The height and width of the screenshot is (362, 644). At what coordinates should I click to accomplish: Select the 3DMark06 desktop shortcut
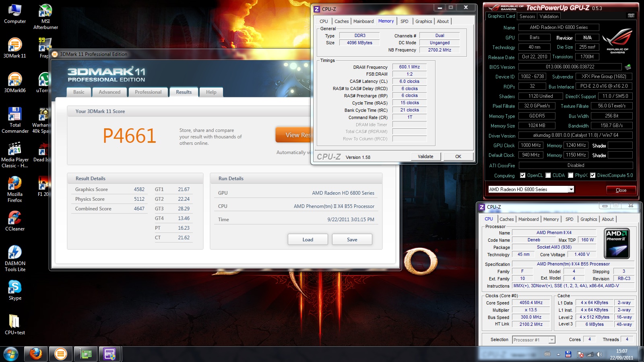(x=15, y=83)
